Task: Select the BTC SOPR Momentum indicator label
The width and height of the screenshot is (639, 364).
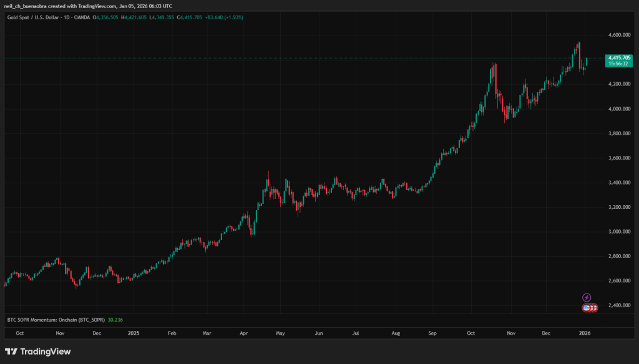Action: pos(56,319)
